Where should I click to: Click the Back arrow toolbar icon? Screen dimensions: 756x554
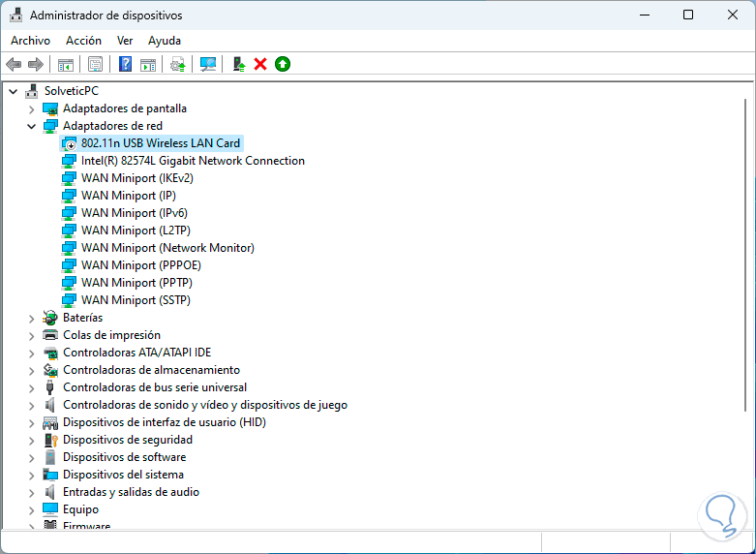click(x=14, y=64)
